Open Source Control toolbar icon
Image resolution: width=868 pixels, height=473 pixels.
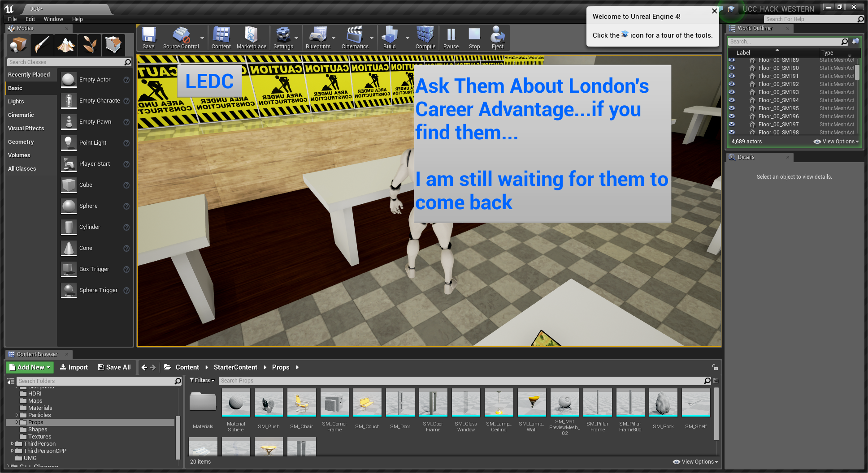point(181,38)
